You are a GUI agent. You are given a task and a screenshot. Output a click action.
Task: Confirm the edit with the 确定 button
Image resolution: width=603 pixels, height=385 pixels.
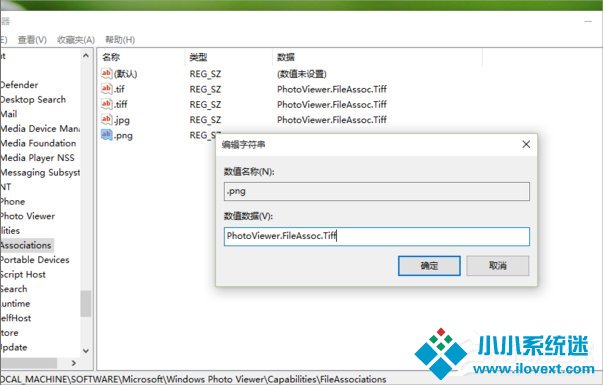429,266
